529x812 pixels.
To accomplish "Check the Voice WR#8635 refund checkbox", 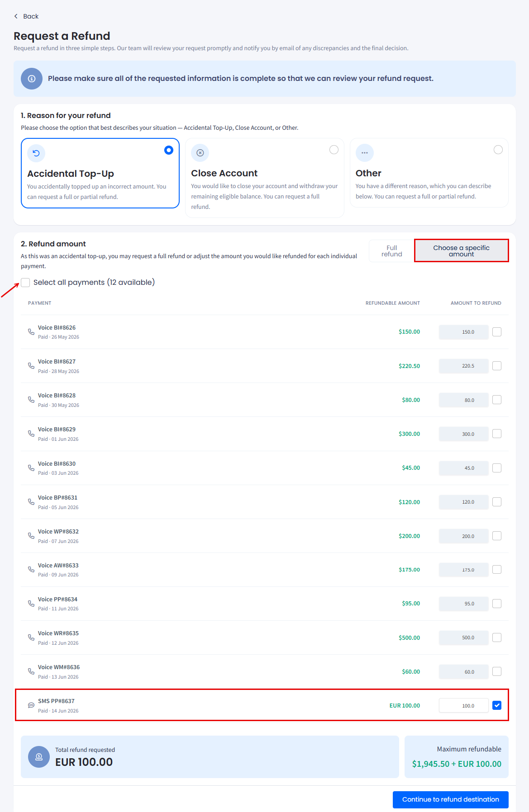I will point(497,637).
